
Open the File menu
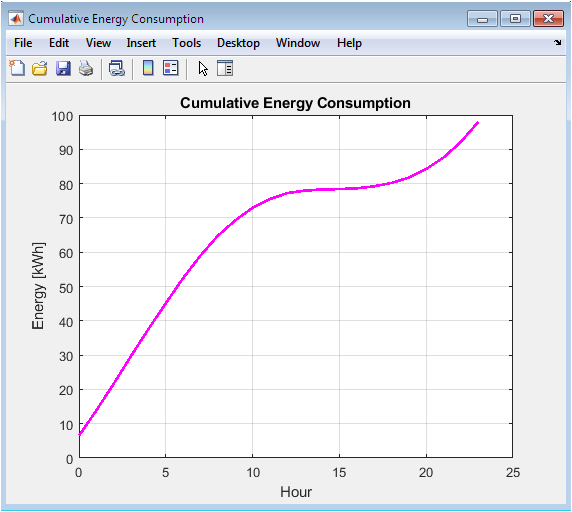point(23,43)
